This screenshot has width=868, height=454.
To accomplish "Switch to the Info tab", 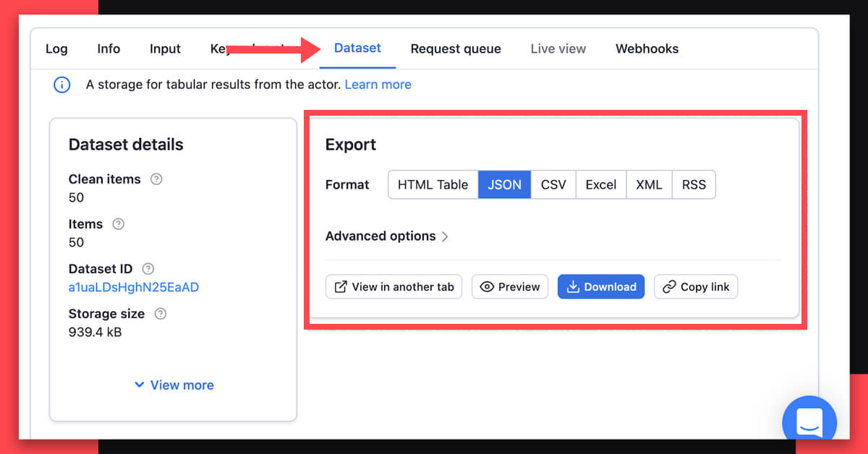I will tap(109, 49).
